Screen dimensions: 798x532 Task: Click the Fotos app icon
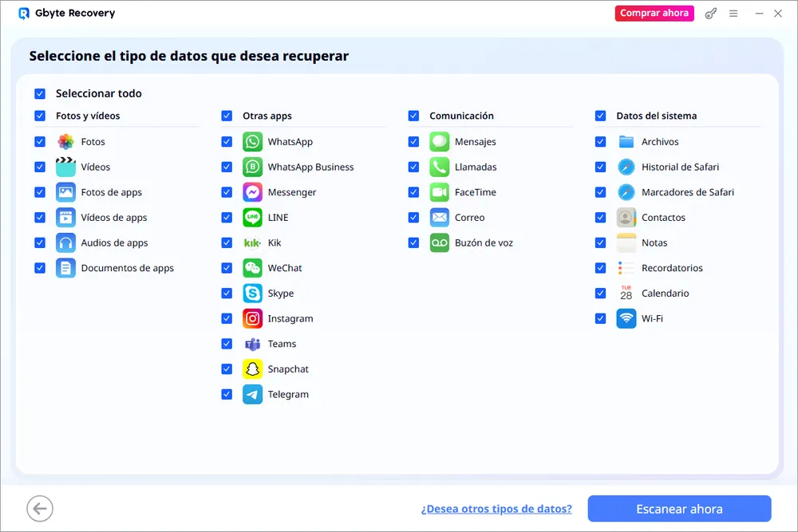tap(65, 142)
